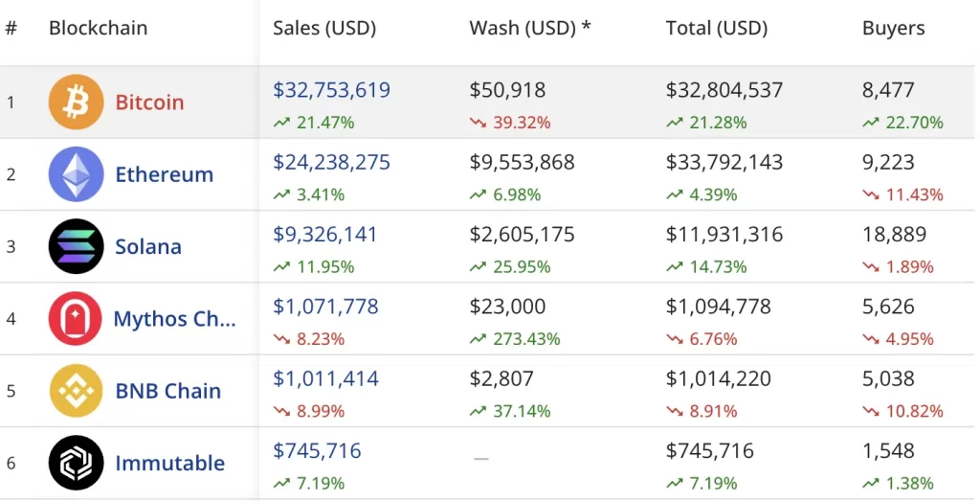Image resolution: width=980 pixels, height=501 pixels.
Task: Click the orange Bitcoin logo icon
Action: (76, 102)
